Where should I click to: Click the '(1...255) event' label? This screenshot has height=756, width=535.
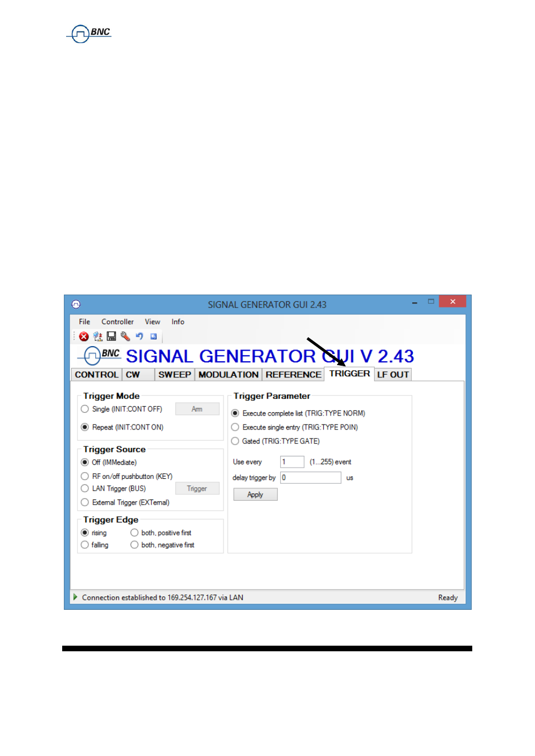click(x=331, y=462)
